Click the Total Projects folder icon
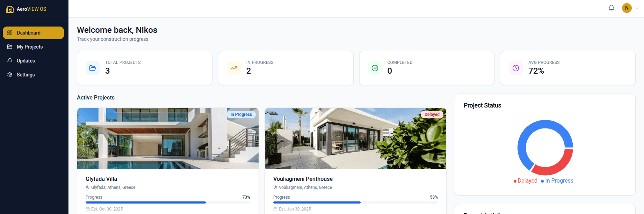This screenshot has width=644, height=214. (x=93, y=68)
